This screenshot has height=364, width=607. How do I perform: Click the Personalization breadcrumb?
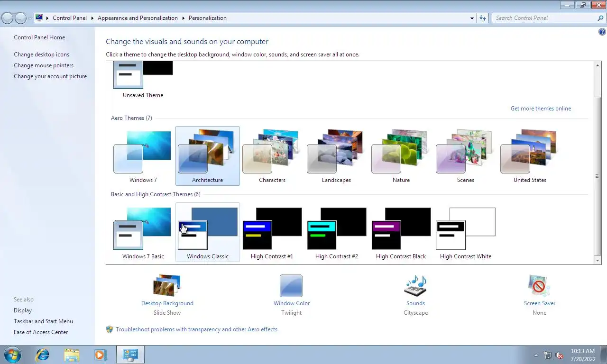(x=208, y=18)
